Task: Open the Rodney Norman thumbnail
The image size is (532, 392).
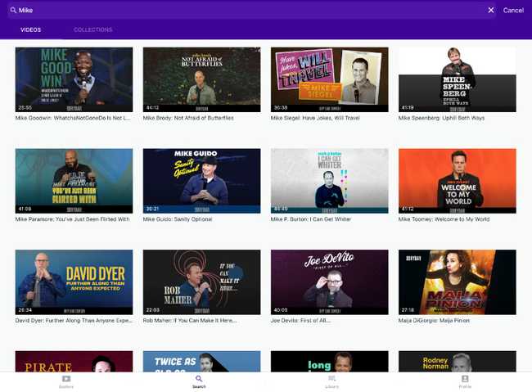Action: pos(458,362)
